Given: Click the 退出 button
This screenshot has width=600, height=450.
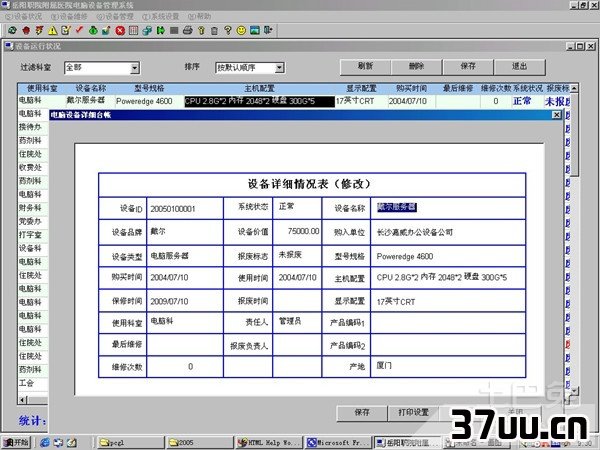Looking at the screenshot, I should 520,67.
